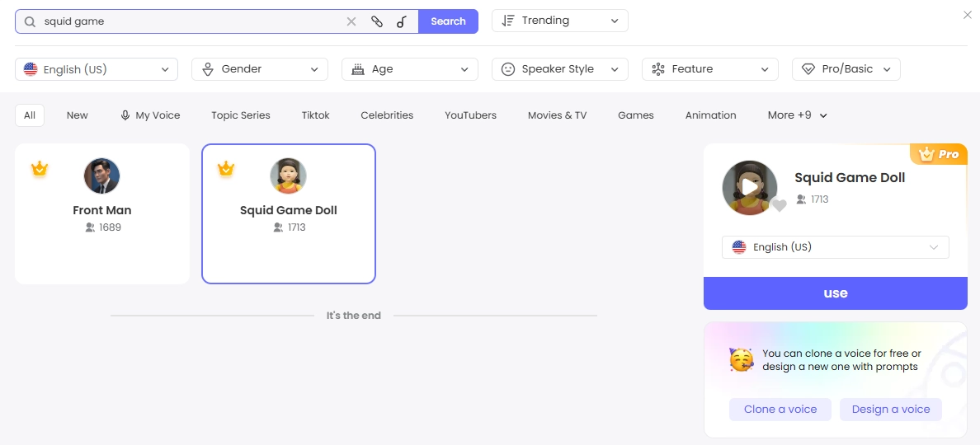
Task: Select the Celebrities category tab
Action: [x=387, y=115]
